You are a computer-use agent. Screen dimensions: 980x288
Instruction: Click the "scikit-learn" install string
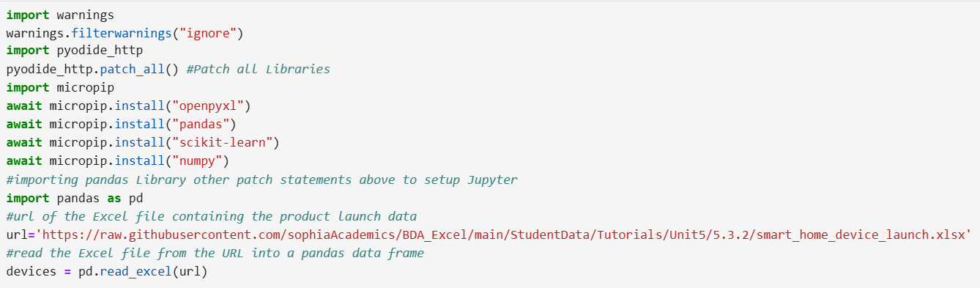coord(222,143)
